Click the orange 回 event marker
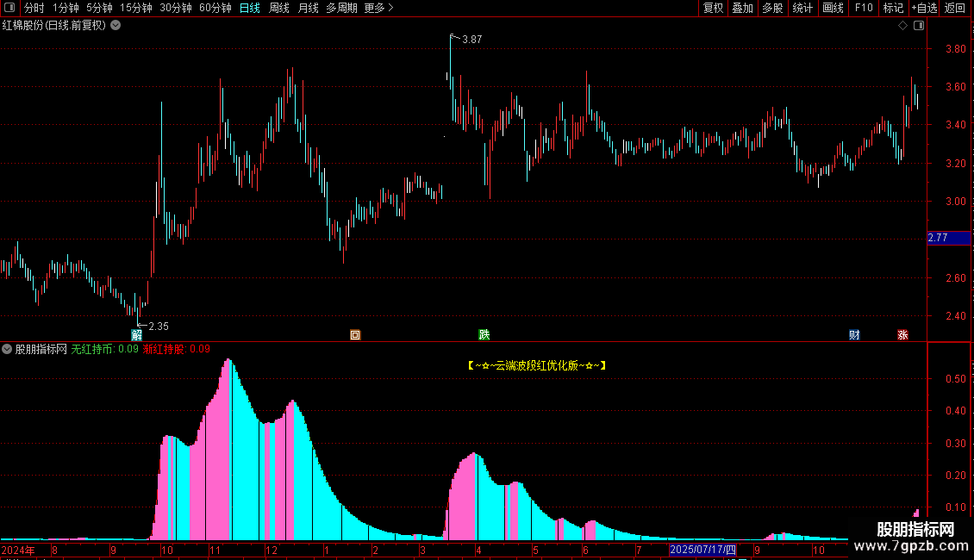Viewport: 974px width, 560px height. click(355, 335)
